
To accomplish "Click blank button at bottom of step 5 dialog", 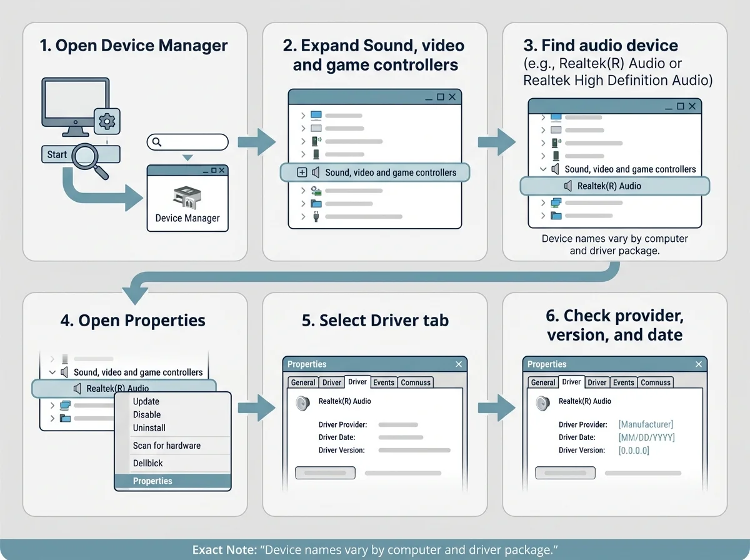I will tap(325, 473).
